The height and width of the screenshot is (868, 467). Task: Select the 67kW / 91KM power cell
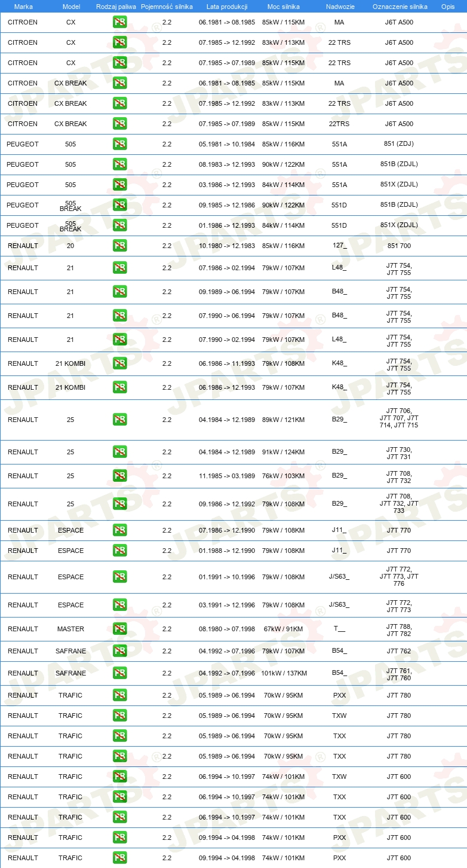point(284,629)
